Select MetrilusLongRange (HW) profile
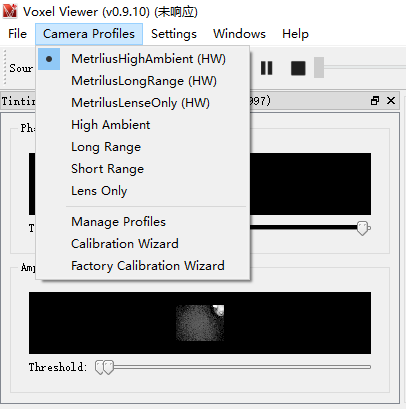The height and width of the screenshot is (409, 406). tap(143, 81)
